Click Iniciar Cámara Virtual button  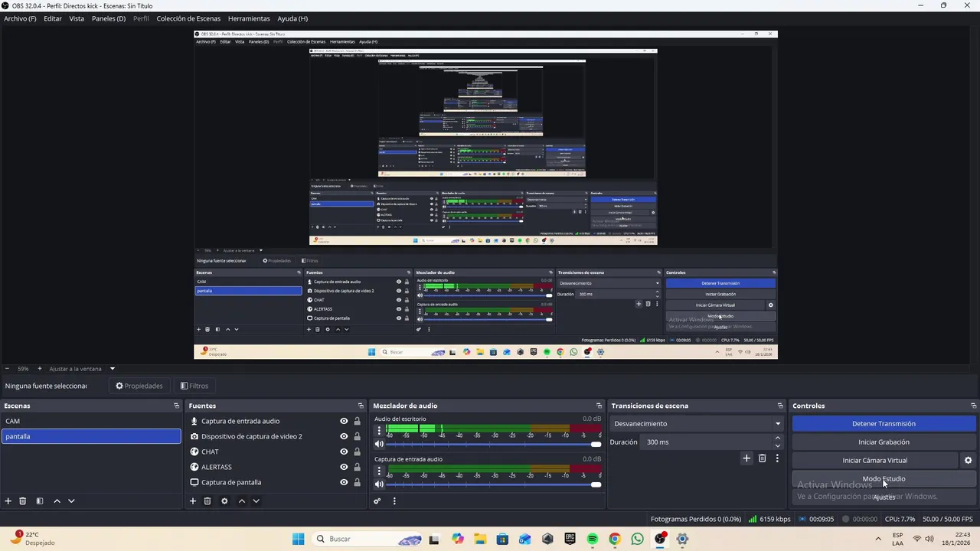click(875, 461)
